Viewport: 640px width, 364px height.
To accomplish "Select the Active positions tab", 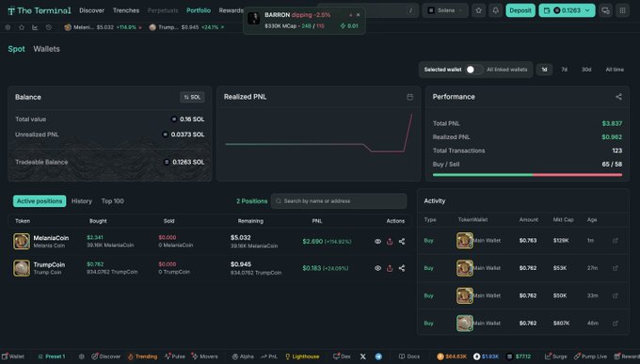I will click(x=40, y=201).
